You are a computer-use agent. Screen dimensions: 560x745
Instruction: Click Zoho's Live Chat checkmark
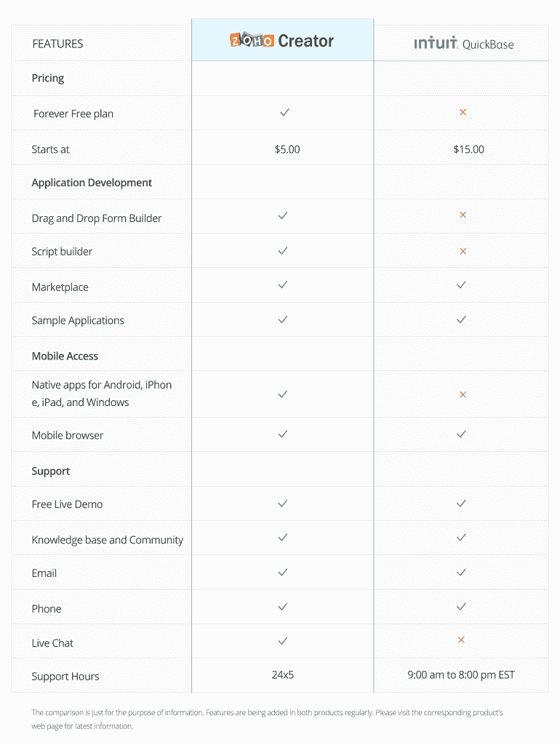pos(283,641)
